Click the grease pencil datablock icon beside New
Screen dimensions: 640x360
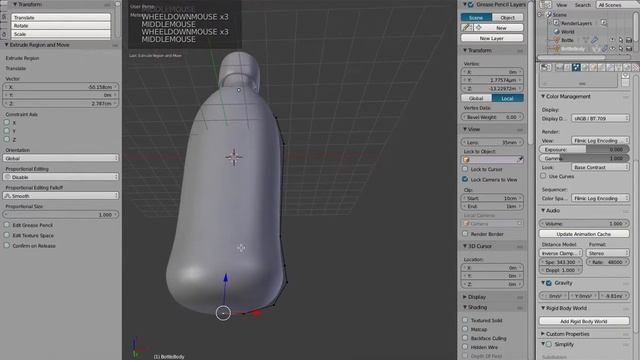click(467, 28)
